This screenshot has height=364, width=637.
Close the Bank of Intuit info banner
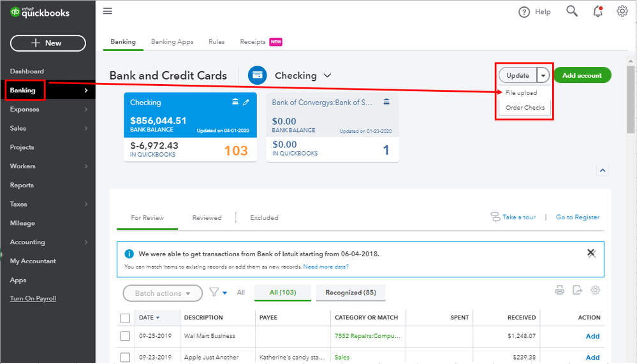591,253
